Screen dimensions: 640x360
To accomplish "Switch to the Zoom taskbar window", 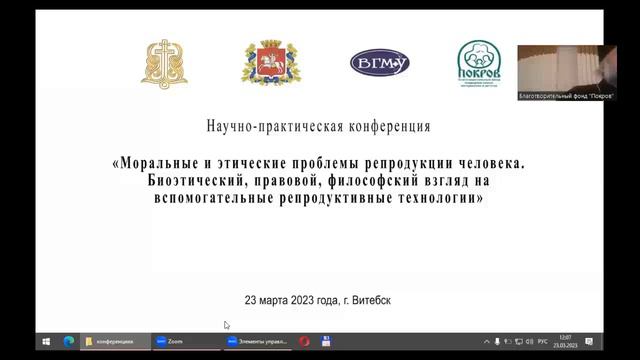I will click(x=187, y=341).
